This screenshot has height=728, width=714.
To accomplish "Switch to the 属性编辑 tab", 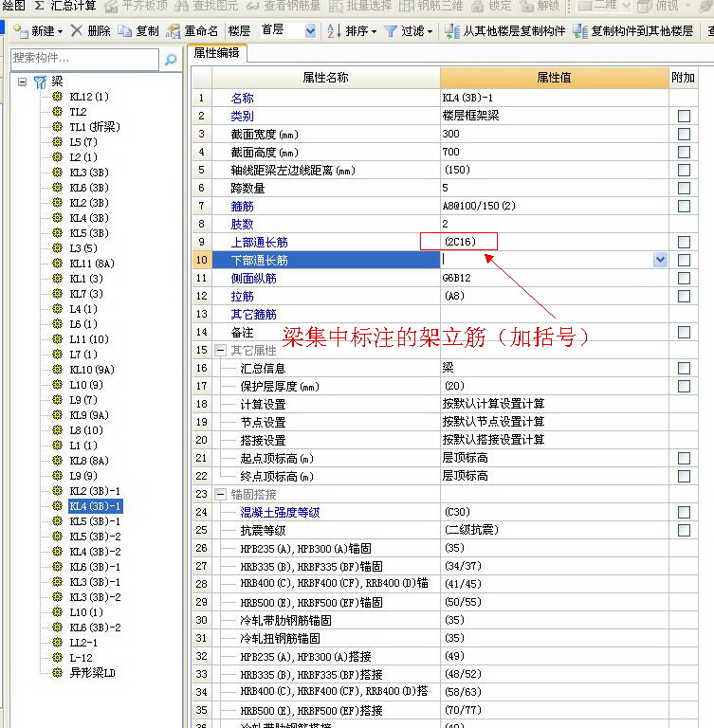I will click(x=217, y=53).
